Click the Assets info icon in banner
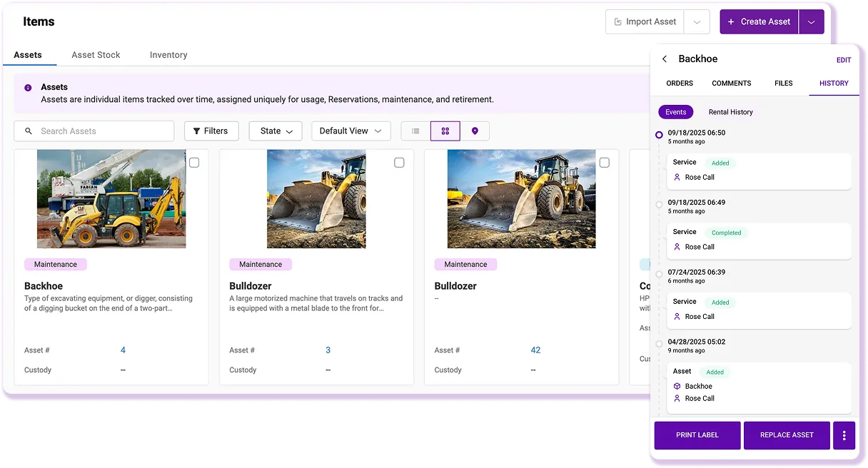The image size is (868, 468). point(28,88)
